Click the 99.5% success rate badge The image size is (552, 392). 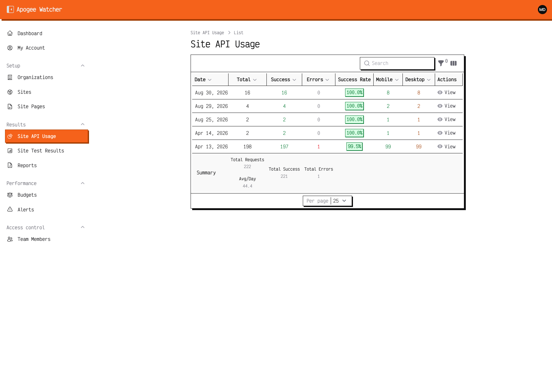coord(355,146)
